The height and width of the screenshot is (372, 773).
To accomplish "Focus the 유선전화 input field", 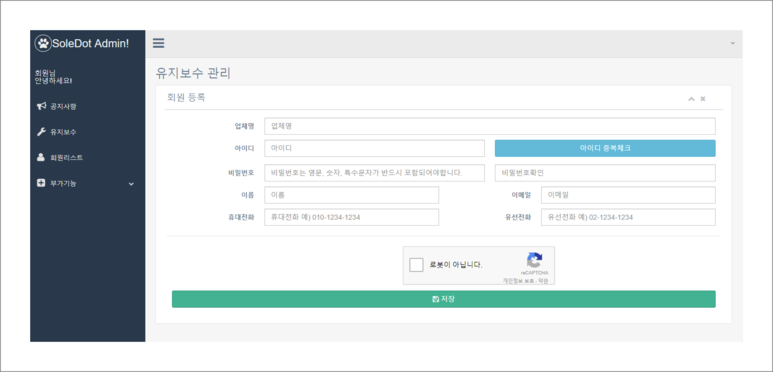I will pos(628,217).
